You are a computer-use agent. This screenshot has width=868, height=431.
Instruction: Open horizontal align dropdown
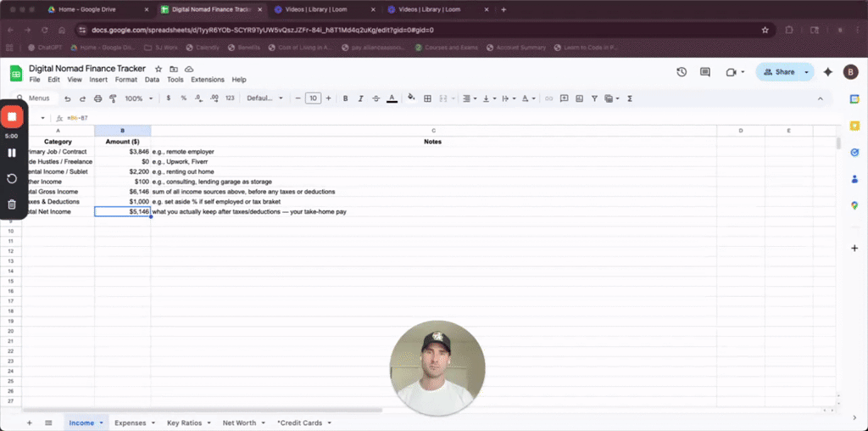tap(469, 98)
